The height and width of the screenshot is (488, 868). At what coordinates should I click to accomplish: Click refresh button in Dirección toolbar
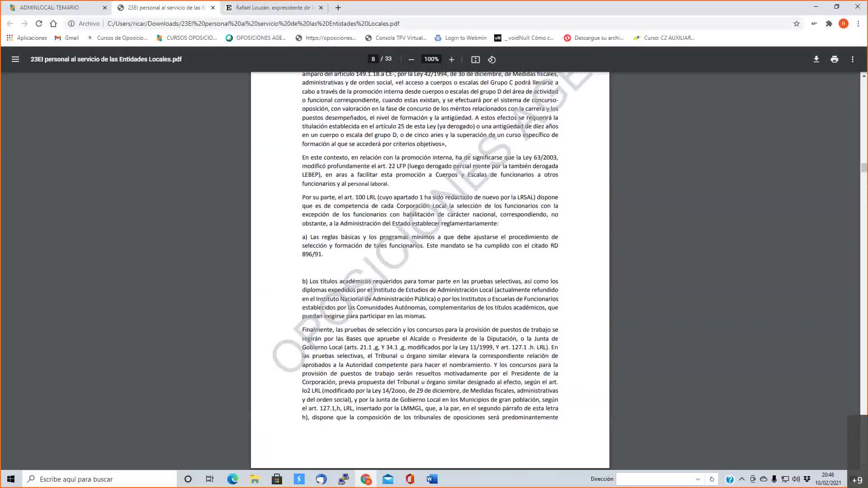[712, 479]
